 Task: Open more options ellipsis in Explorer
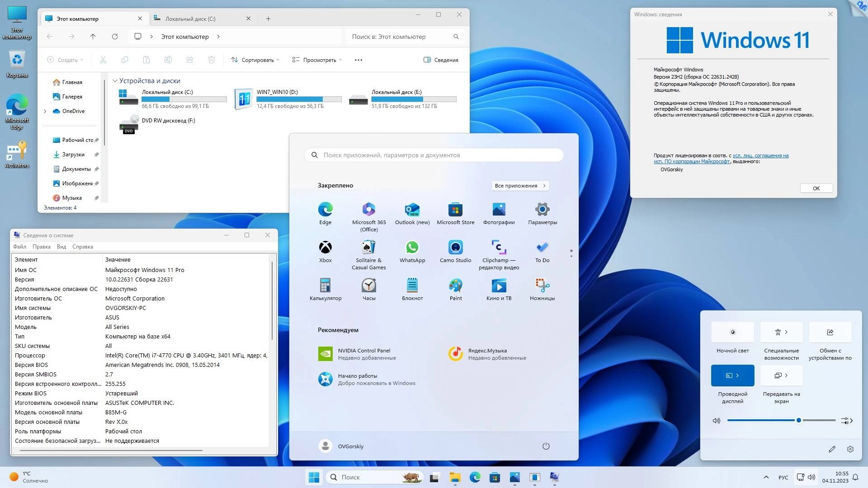coord(359,60)
